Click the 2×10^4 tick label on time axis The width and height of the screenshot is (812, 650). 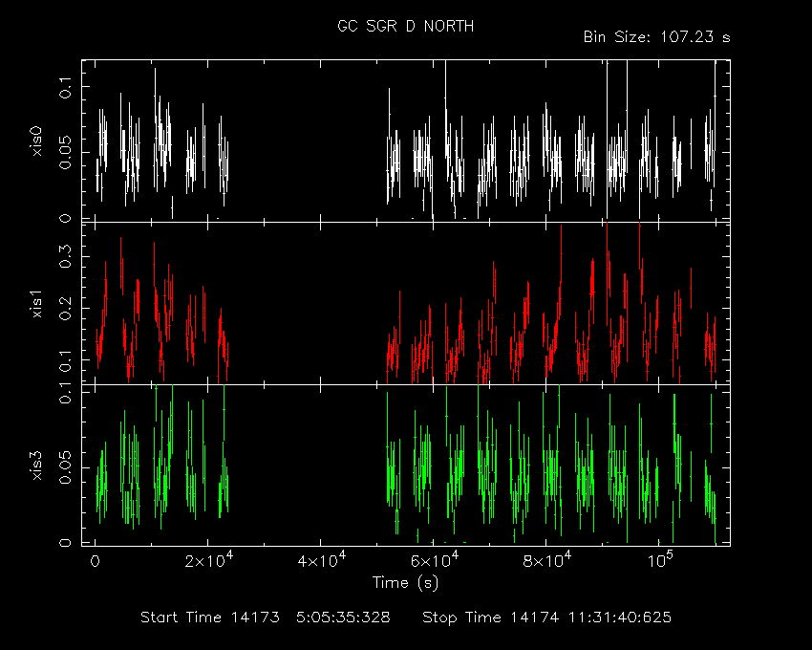click(208, 561)
